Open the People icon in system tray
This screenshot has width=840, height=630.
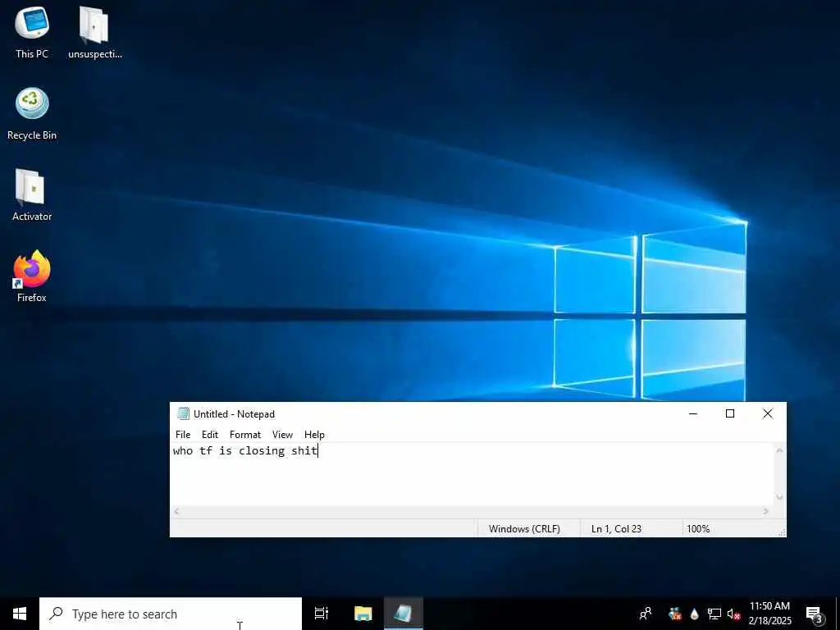click(646, 614)
